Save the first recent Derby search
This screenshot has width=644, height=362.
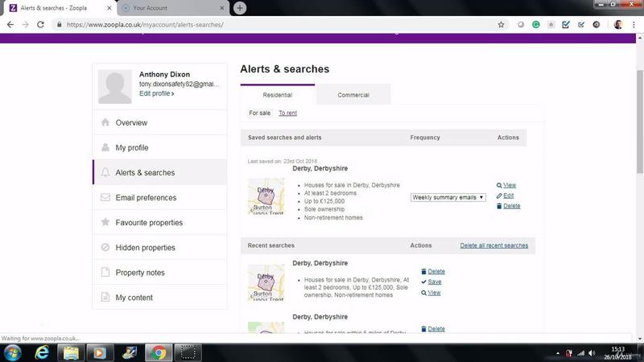click(435, 282)
